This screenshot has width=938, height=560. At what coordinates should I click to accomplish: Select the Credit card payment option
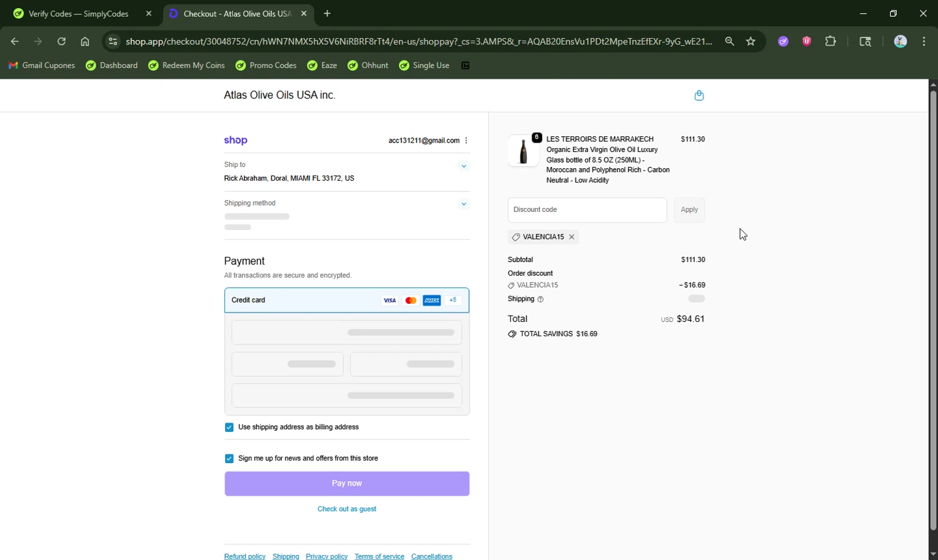pyautogui.click(x=347, y=301)
